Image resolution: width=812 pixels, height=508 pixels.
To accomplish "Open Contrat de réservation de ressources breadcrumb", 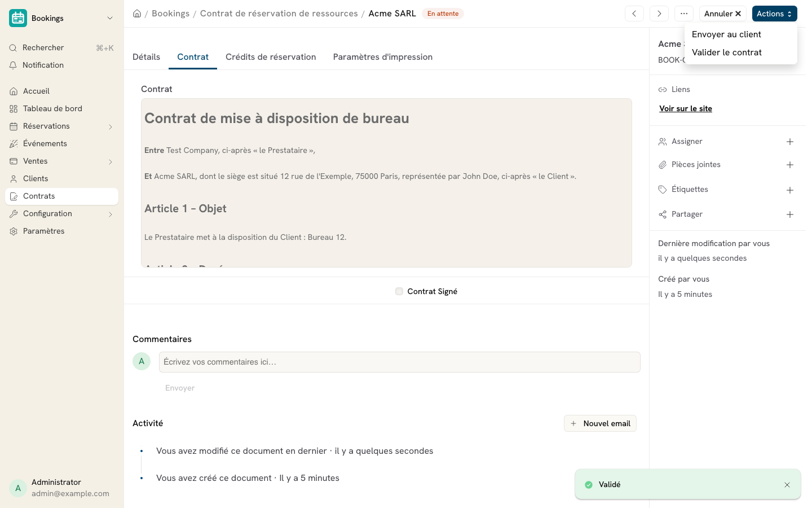I will [279, 14].
